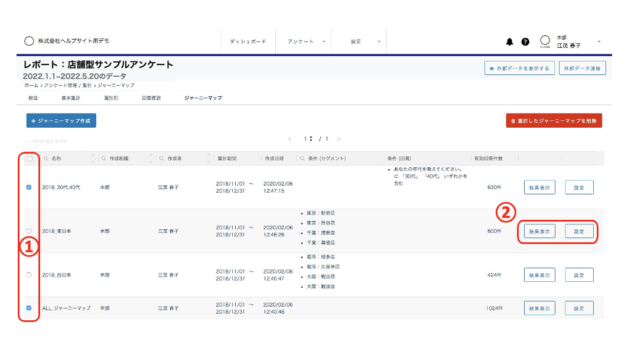Click the 集計 breadcrumb link
Image resolution: width=631 pixels, height=364 pixels.
click(x=87, y=85)
